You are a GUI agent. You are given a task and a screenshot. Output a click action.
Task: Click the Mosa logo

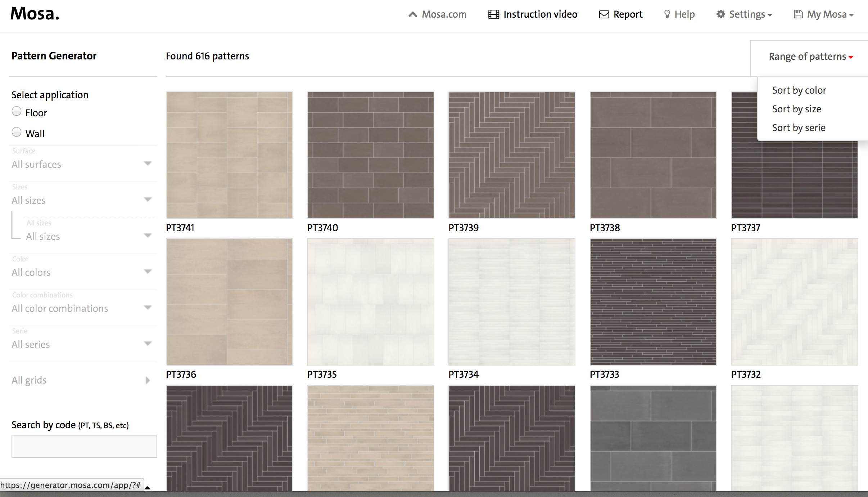click(x=35, y=14)
